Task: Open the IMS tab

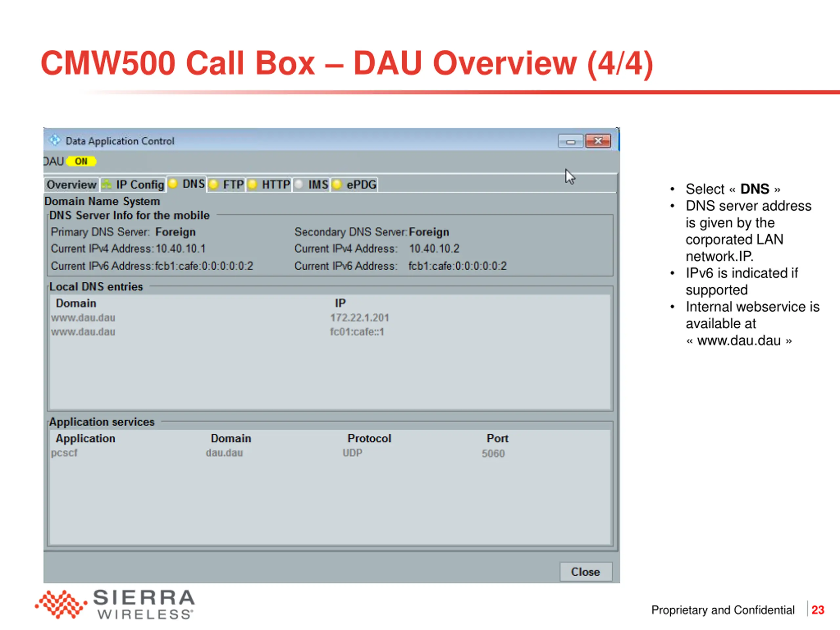Action: (x=311, y=185)
